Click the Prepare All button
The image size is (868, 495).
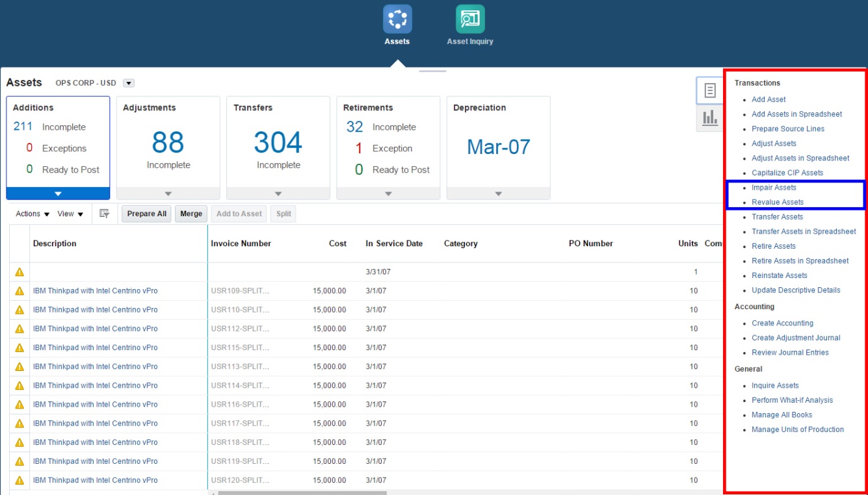pos(147,214)
